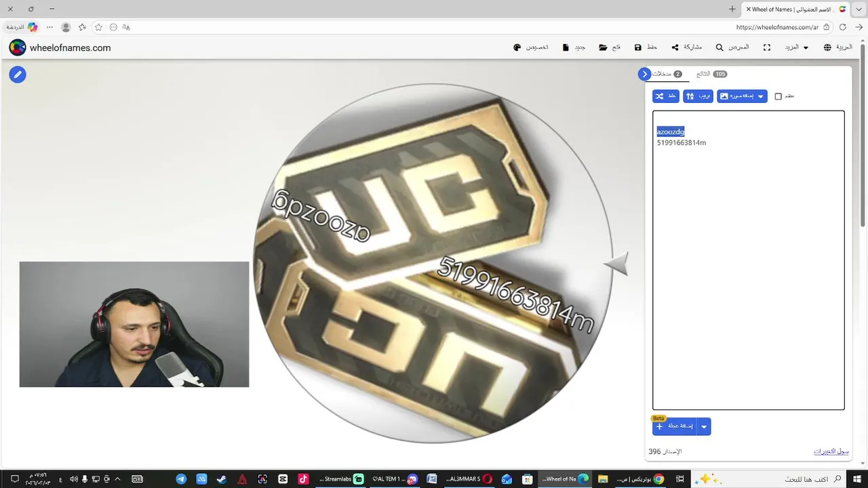
Task: Share the wheel via مشاركة
Action: (x=686, y=47)
